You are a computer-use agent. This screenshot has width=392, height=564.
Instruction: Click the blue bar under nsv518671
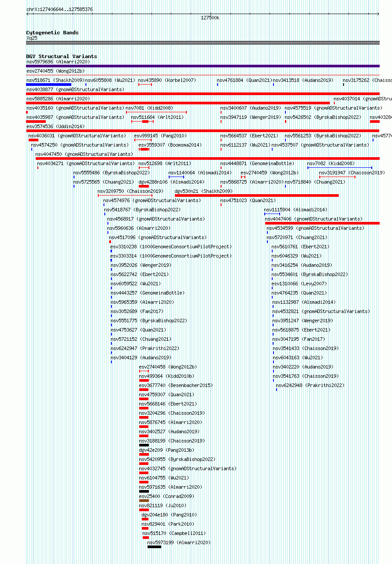click(49, 85)
